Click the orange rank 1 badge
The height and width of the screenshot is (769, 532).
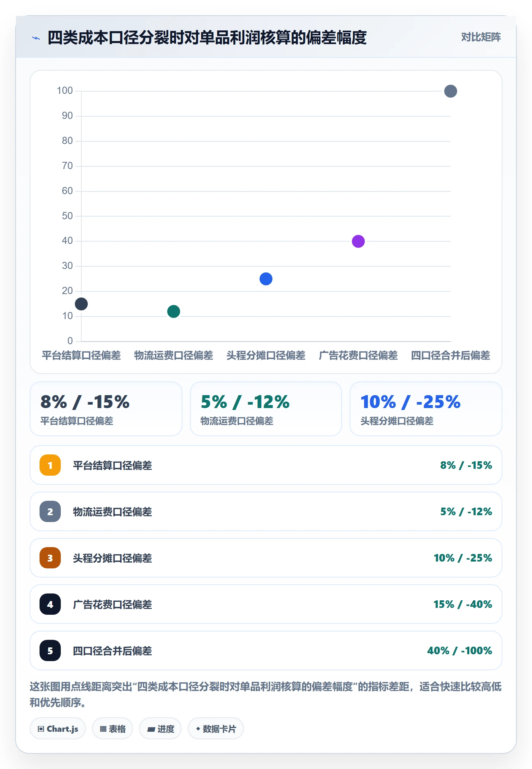tap(50, 465)
